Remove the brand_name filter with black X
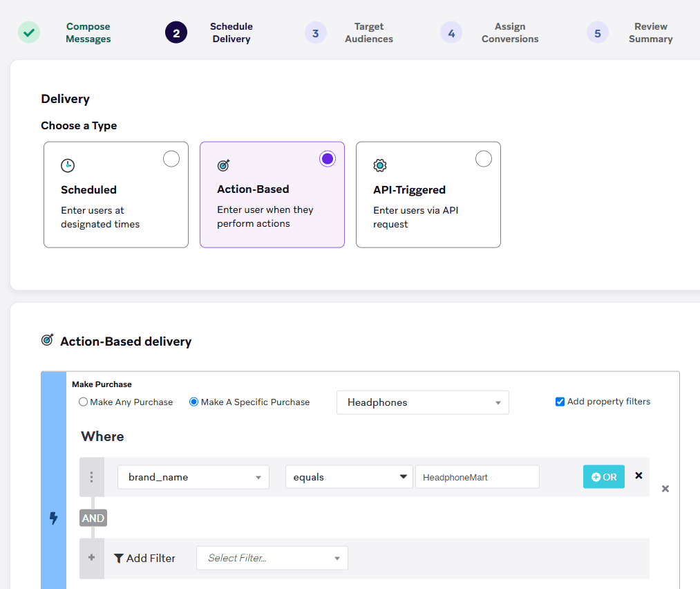The image size is (700, 589). click(x=638, y=476)
